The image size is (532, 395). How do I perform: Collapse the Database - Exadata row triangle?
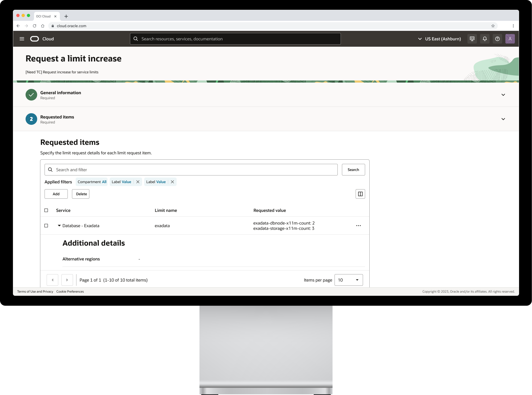[59, 226]
